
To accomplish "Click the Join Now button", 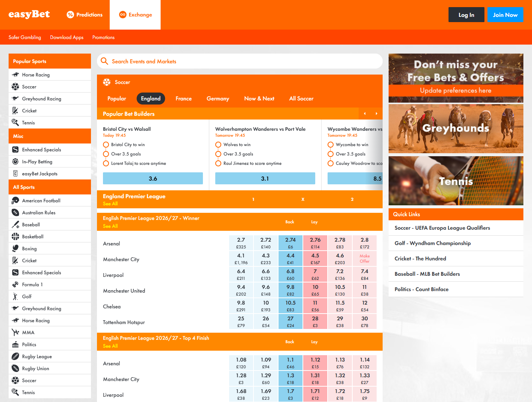I will coord(505,15).
